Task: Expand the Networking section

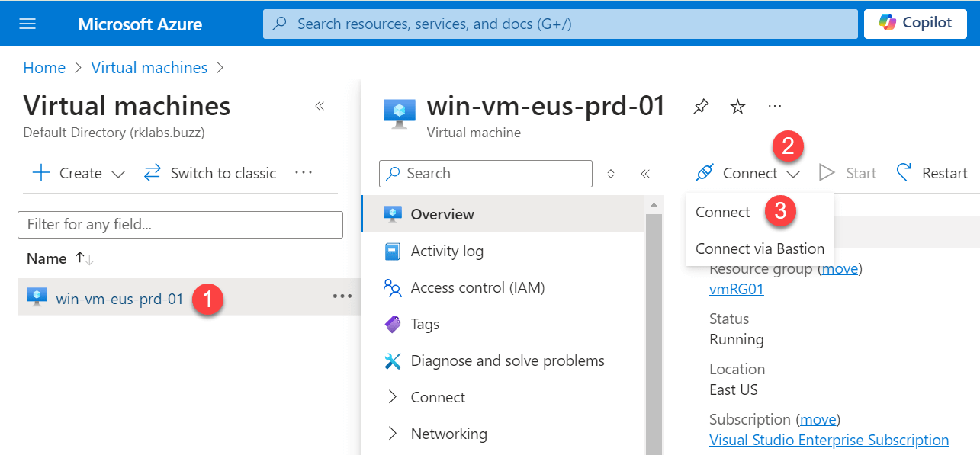Action: 449,433
